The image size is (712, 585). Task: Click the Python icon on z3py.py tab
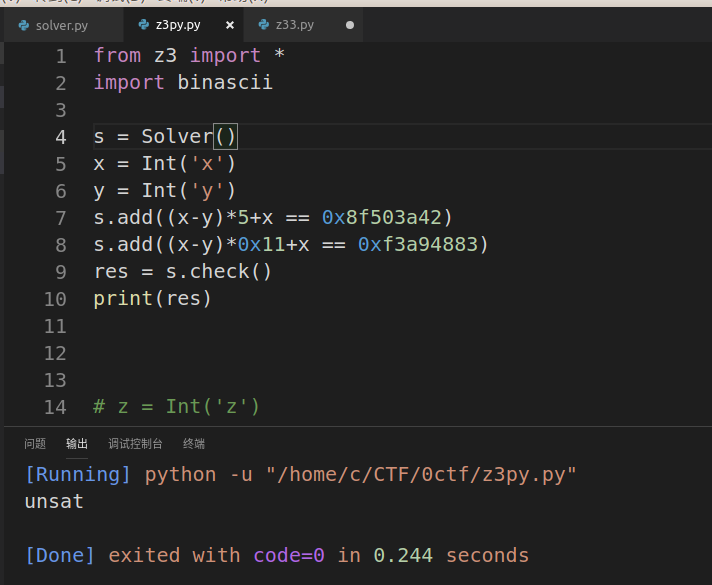143,25
